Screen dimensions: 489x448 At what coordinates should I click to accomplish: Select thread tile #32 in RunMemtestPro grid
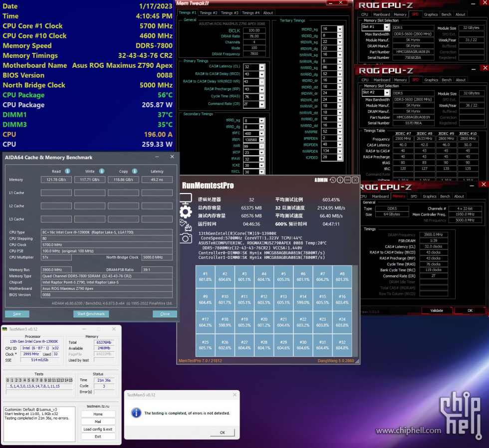(342, 345)
